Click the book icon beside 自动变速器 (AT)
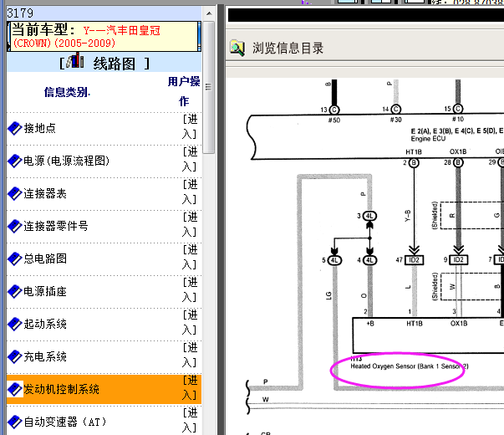 14,422
